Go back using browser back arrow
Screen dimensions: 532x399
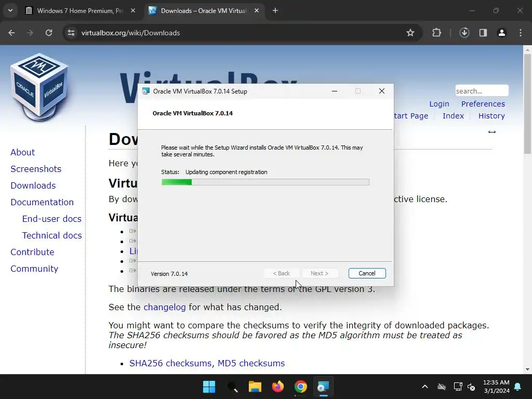tap(11, 33)
